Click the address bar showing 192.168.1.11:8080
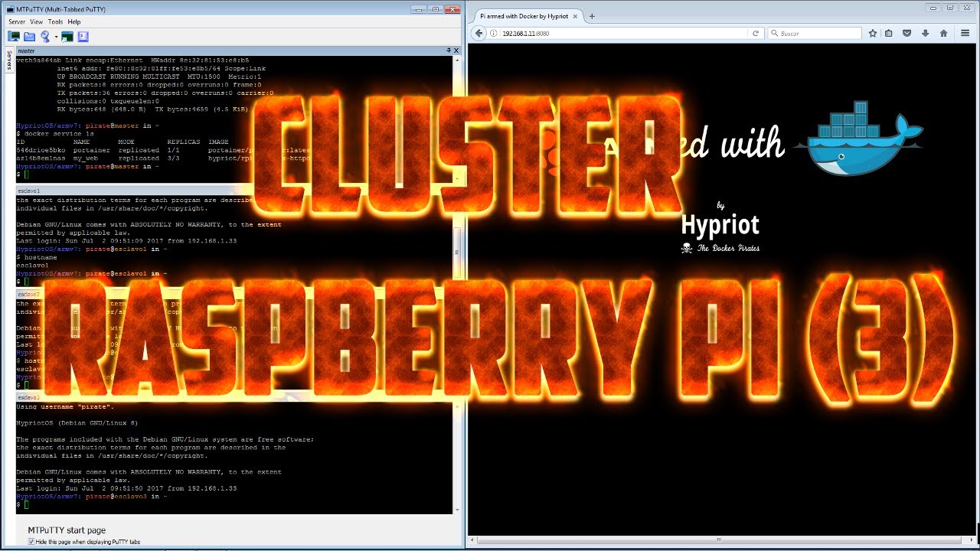The height and width of the screenshot is (551, 980). pos(622,34)
